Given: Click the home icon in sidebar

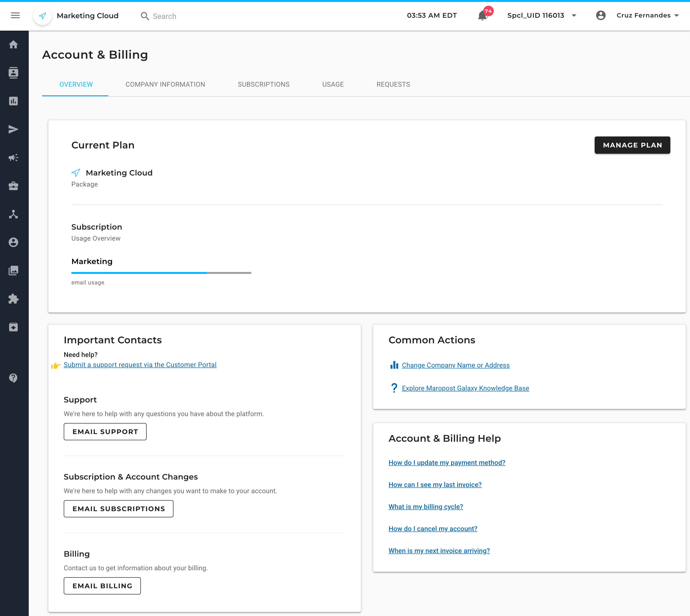Looking at the screenshot, I should coord(14,44).
